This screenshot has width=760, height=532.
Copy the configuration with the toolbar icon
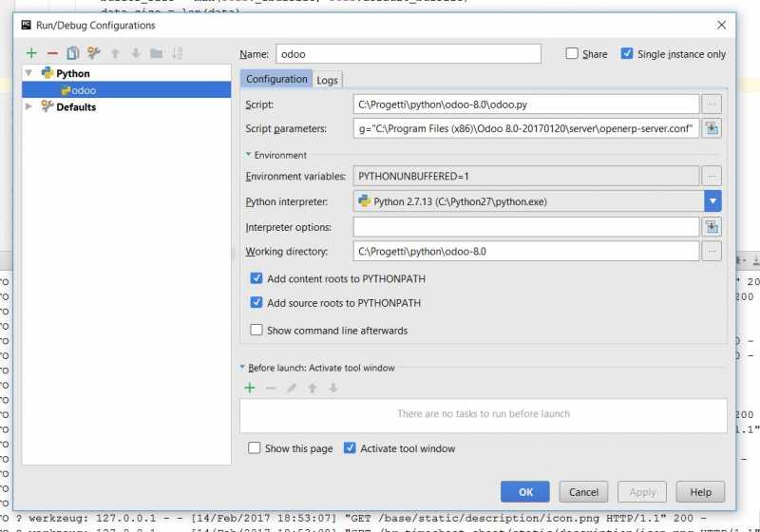click(73, 53)
